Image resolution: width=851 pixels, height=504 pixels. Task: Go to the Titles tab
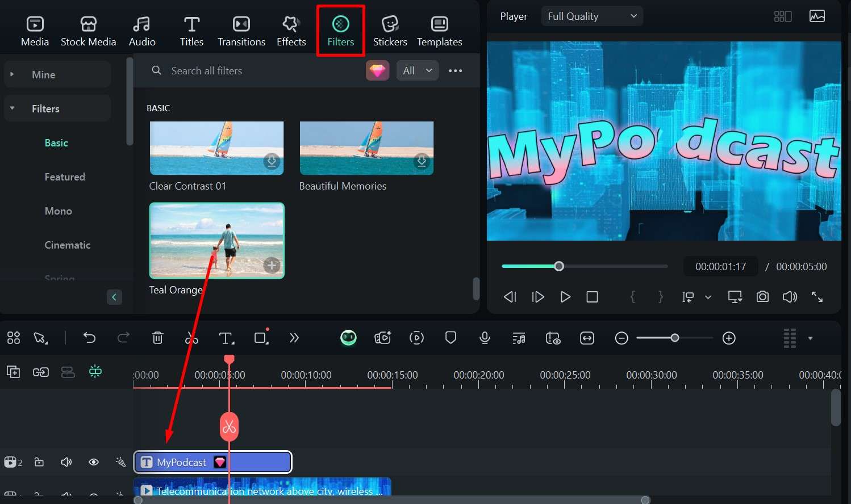tap(191, 31)
